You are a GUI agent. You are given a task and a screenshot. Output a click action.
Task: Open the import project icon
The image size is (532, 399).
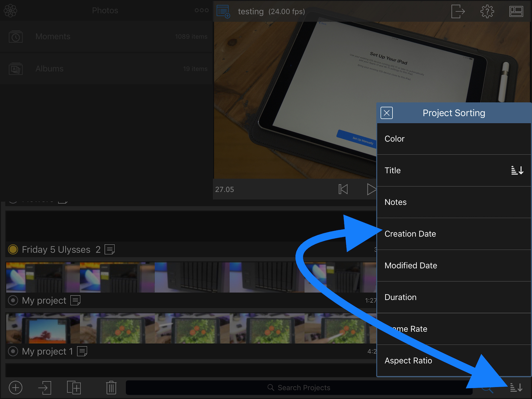coord(44,388)
